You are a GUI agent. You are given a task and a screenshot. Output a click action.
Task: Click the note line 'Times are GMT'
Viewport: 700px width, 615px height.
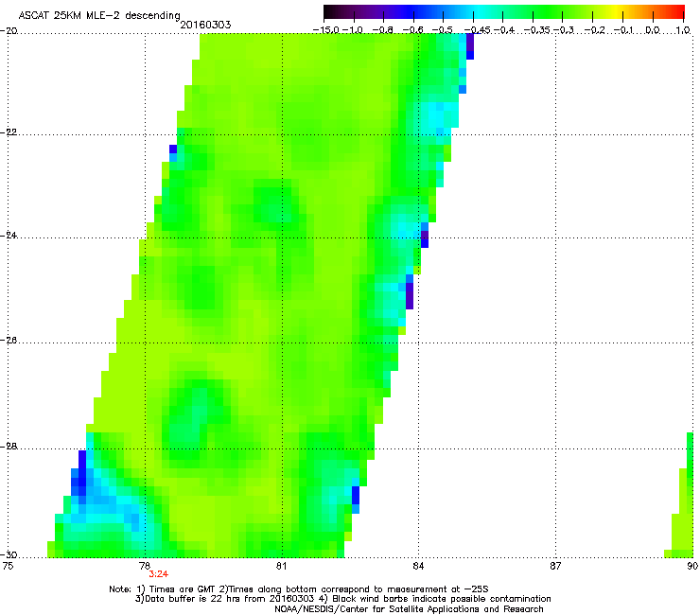pyautogui.click(x=299, y=589)
